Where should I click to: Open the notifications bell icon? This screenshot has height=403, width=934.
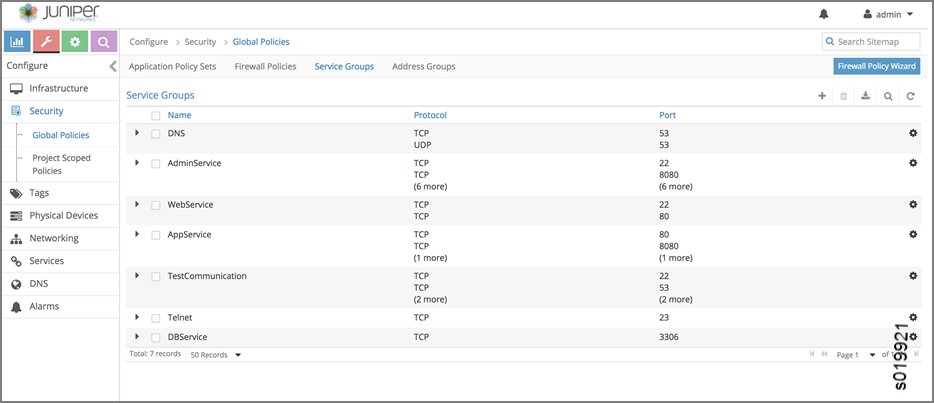[x=824, y=15]
